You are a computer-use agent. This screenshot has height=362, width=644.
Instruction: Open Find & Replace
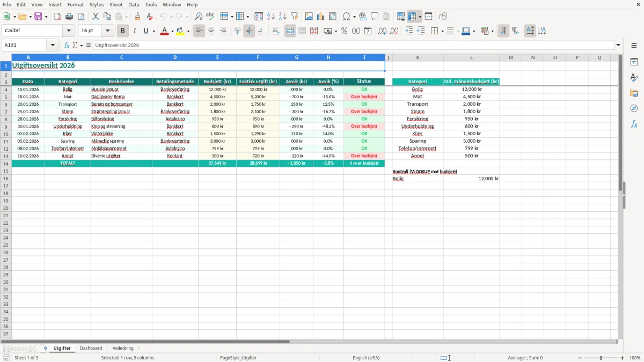click(199, 17)
